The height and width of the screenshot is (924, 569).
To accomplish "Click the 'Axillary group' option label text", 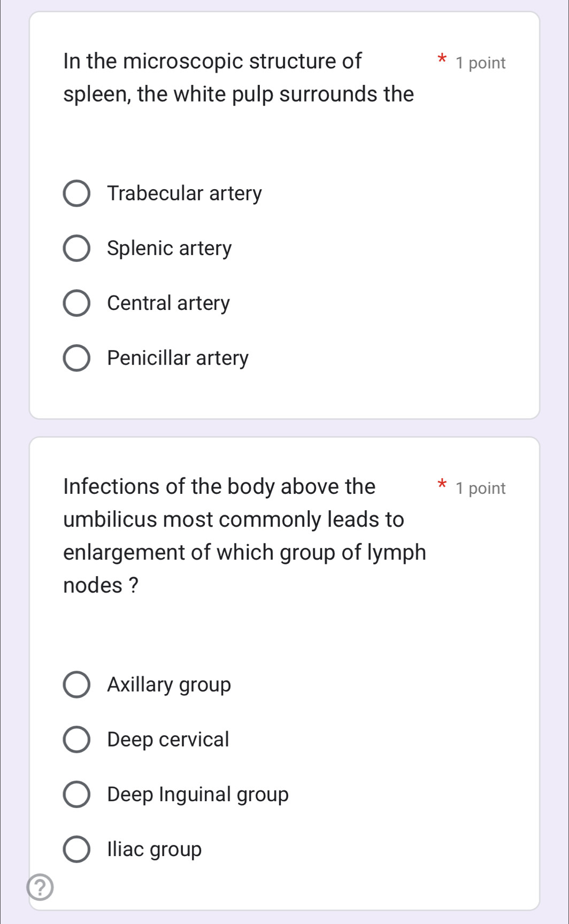I will pyautogui.click(x=169, y=685).
